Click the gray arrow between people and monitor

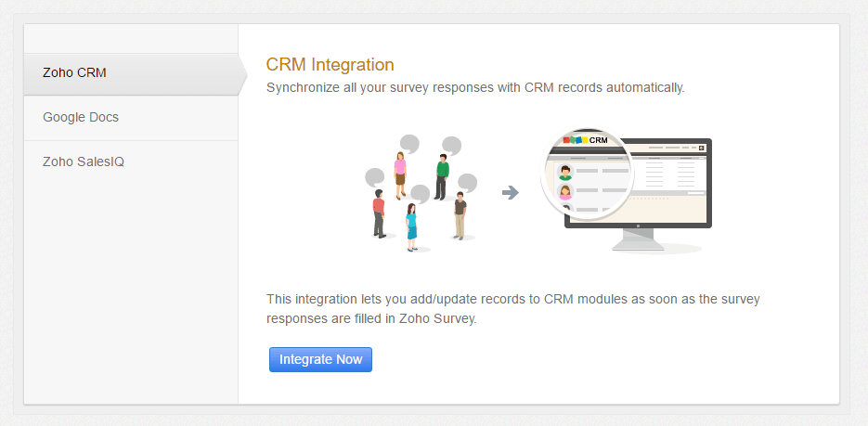510,192
